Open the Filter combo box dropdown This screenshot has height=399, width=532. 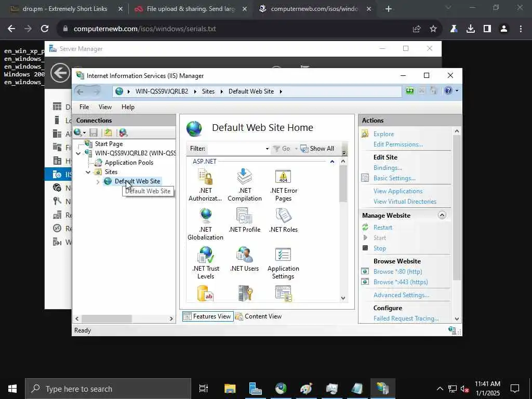(268, 149)
